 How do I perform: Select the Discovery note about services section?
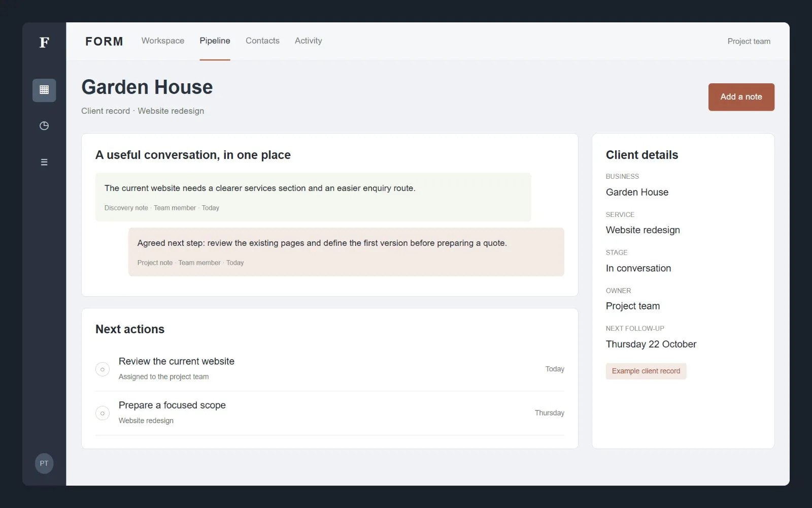pos(313,197)
